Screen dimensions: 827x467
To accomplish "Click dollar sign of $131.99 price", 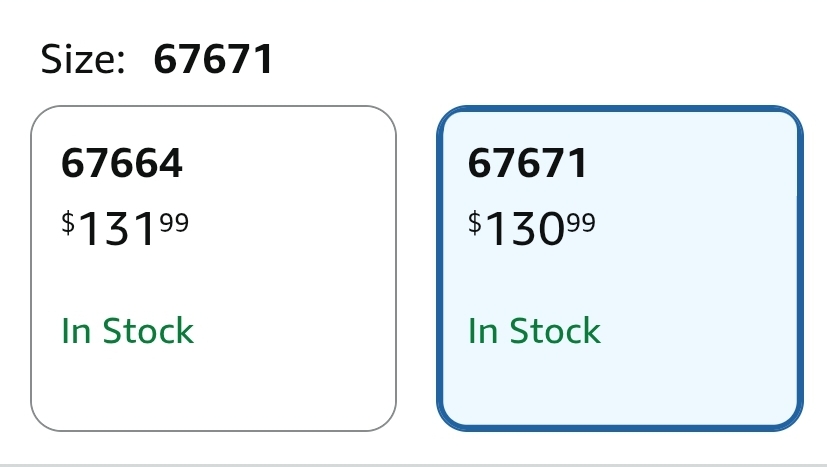I will 68,222.
